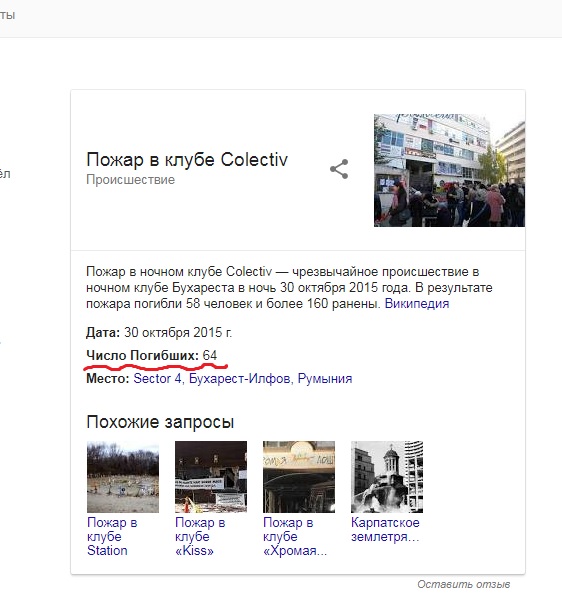
Task: Click the Пожар в клубе «Хромая... link
Action: (295, 536)
